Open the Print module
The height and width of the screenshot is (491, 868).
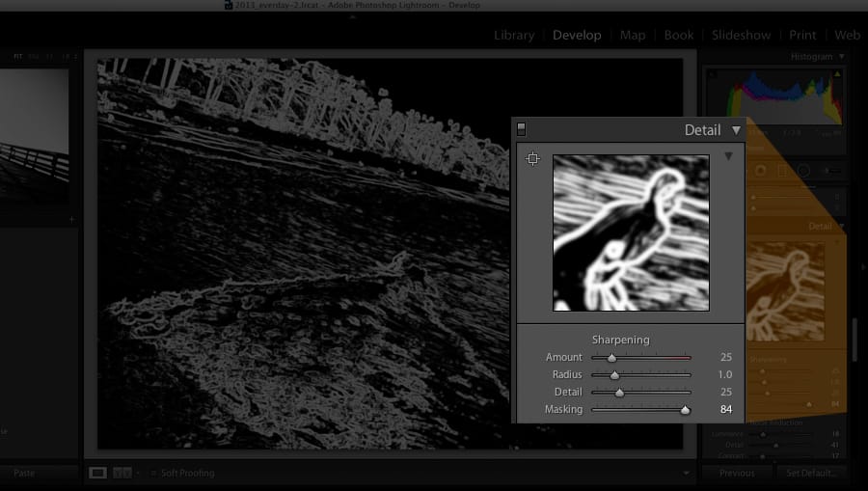click(802, 35)
